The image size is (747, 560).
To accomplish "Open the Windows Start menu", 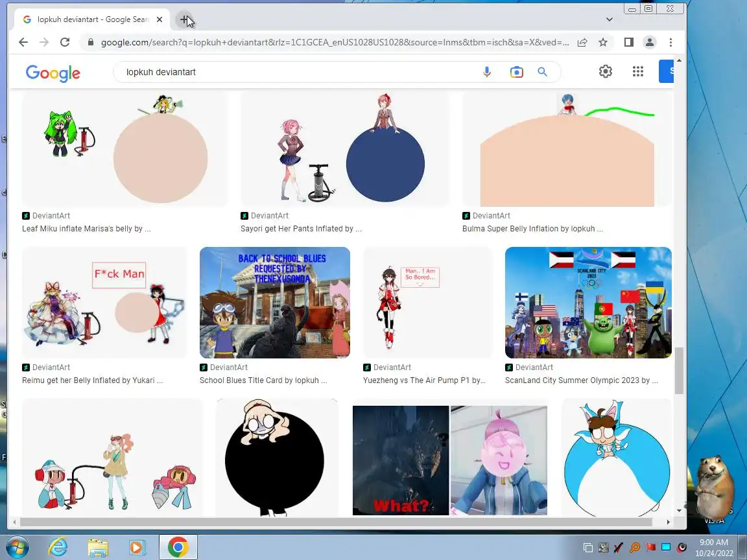I will tap(16, 547).
